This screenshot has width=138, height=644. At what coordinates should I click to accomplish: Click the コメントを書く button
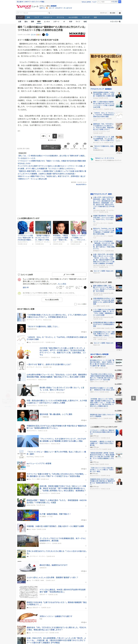(x=69, y=274)
